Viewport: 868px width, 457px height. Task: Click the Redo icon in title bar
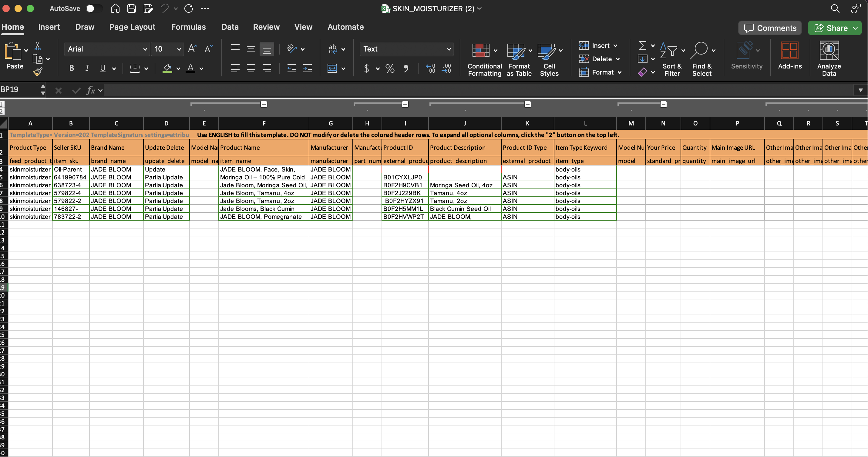coord(189,8)
